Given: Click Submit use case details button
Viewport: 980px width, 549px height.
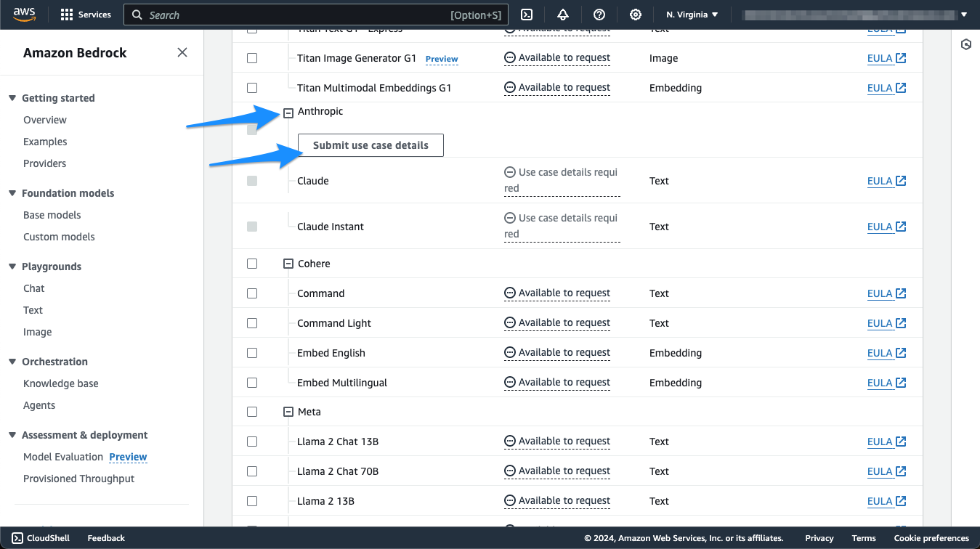Looking at the screenshot, I should pyautogui.click(x=370, y=145).
